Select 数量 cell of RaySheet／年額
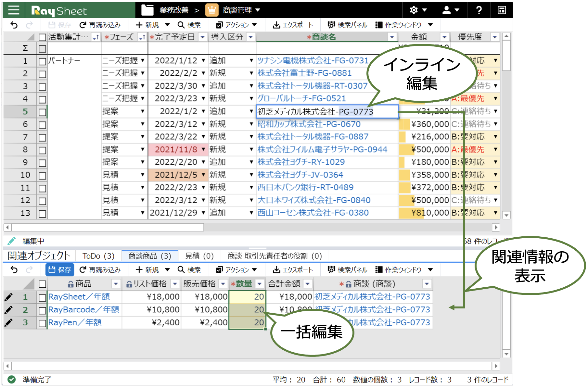Image resolution: width=588 pixels, height=387 pixels. point(247,297)
